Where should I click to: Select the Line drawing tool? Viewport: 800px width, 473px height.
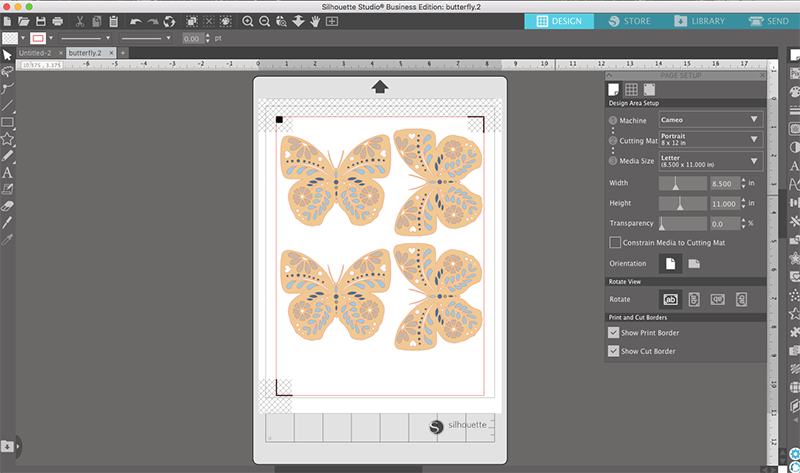pos(8,105)
